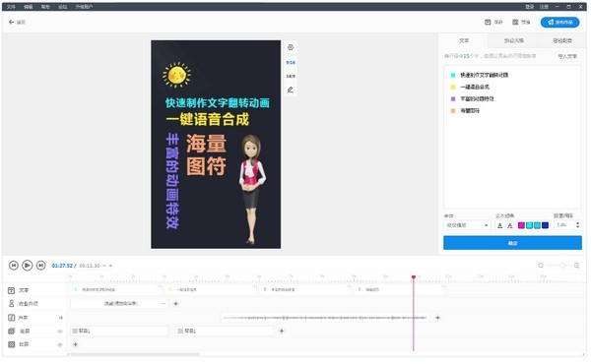Add a clip to character track with plus

coord(175,303)
